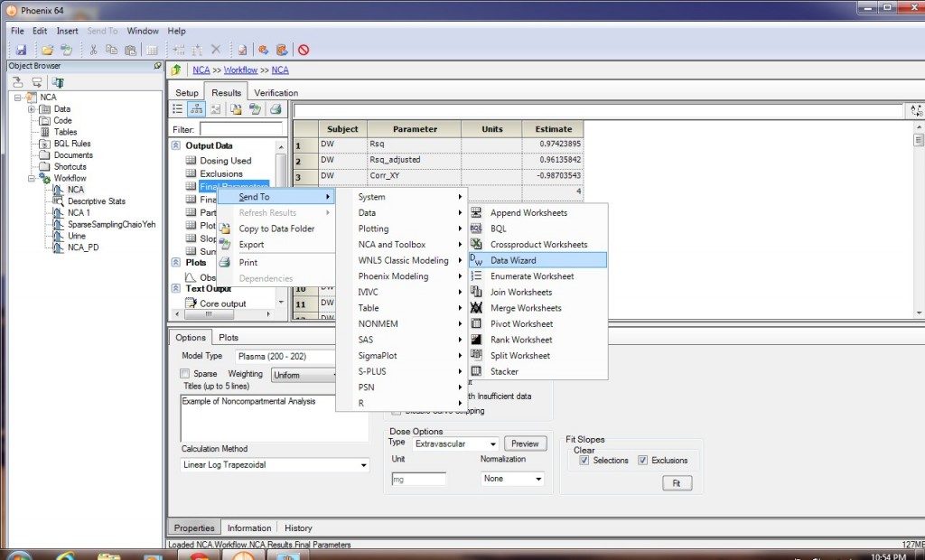Uncheck the Selections checkbox under Fit Slopes
This screenshot has height=560, width=925.
tap(584, 461)
